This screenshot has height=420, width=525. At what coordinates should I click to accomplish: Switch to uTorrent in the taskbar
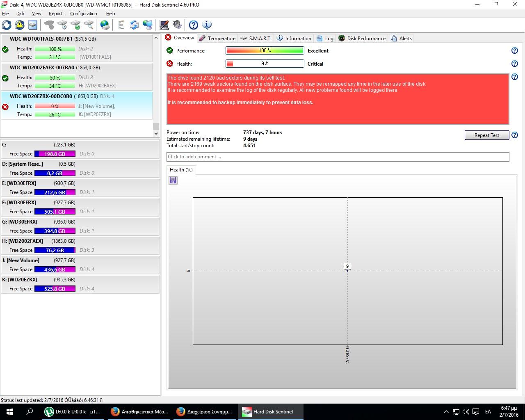73,411
